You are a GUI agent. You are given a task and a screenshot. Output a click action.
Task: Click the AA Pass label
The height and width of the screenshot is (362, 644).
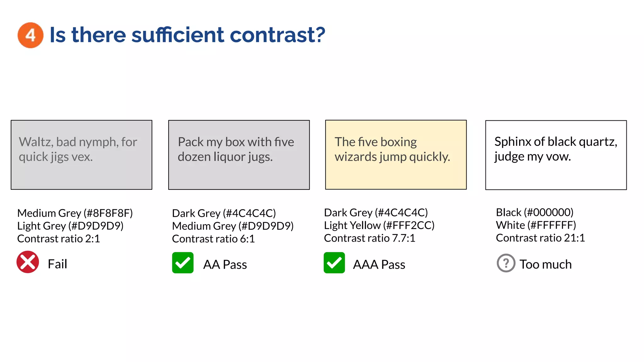pos(225,265)
